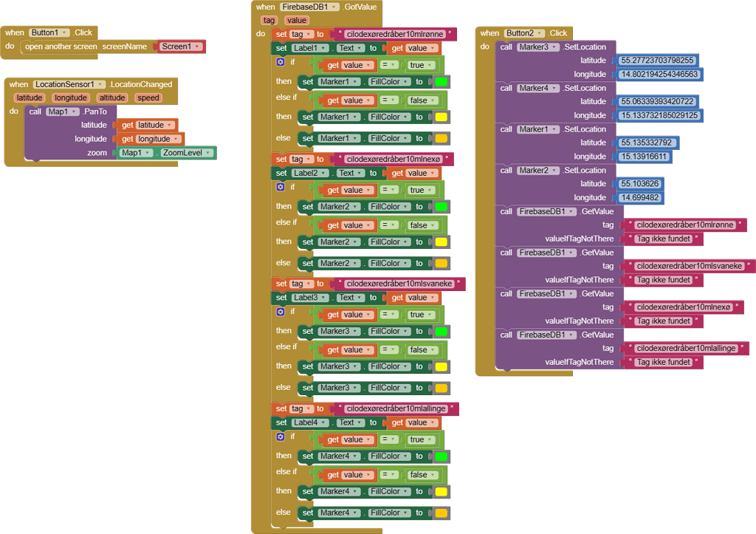Click the latitude value 55.135332792 for Marker1
Viewport: 756px width, 534px height.
pyautogui.click(x=647, y=143)
